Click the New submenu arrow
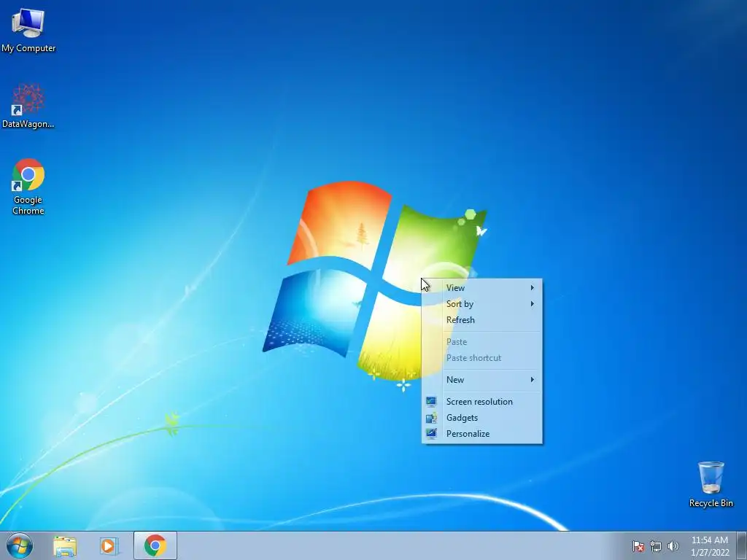This screenshot has width=747, height=560. tap(533, 379)
